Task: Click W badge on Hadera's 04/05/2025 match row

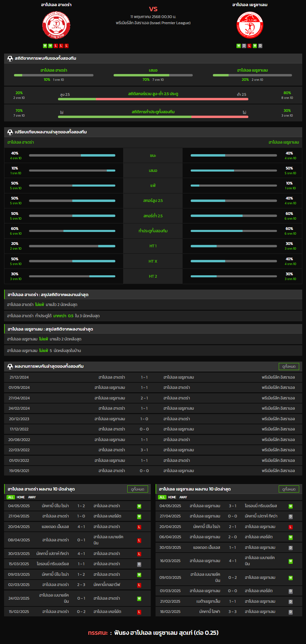Action: point(139,506)
